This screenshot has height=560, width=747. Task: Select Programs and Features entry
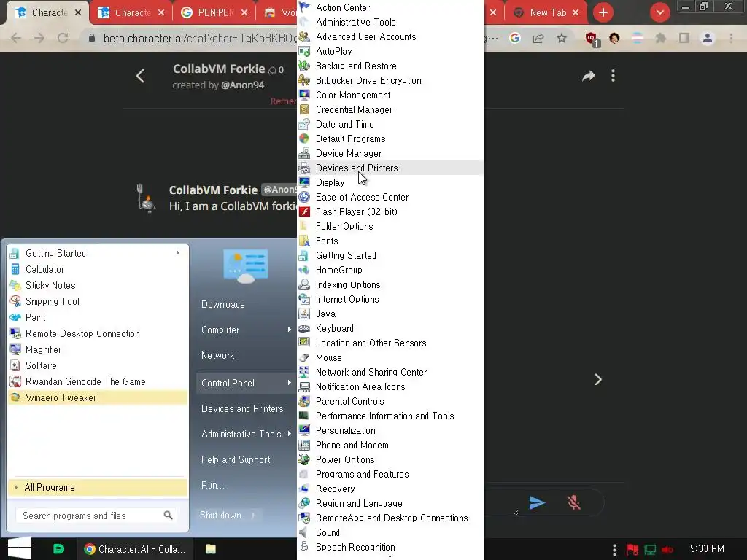[x=390, y=474]
